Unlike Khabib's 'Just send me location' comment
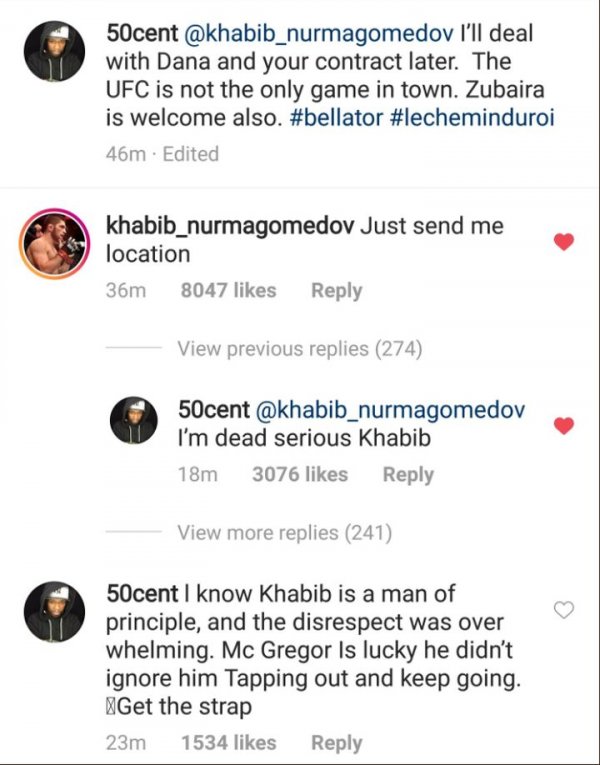600x765 pixels. click(564, 241)
